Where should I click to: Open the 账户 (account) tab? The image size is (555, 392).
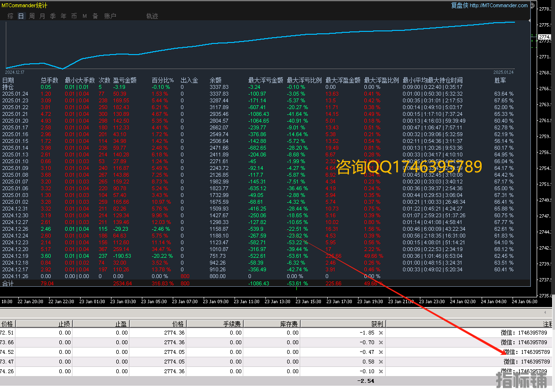point(110,16)
